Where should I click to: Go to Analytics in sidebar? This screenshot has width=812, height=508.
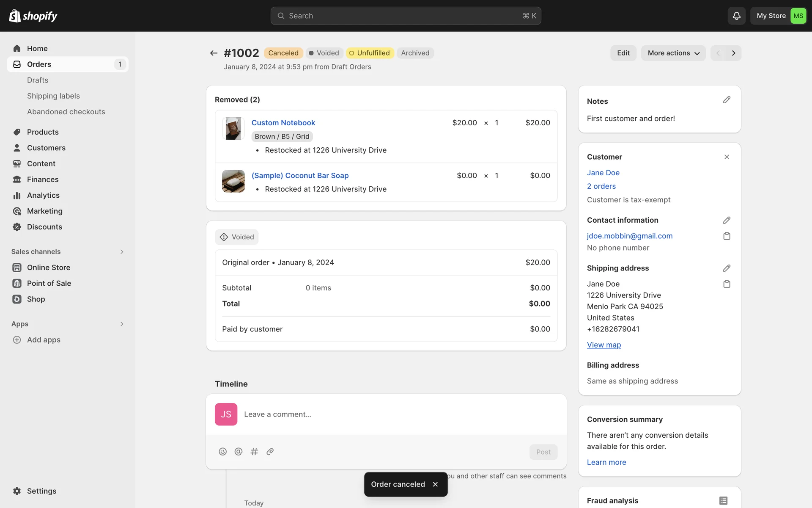pos(43,195)
